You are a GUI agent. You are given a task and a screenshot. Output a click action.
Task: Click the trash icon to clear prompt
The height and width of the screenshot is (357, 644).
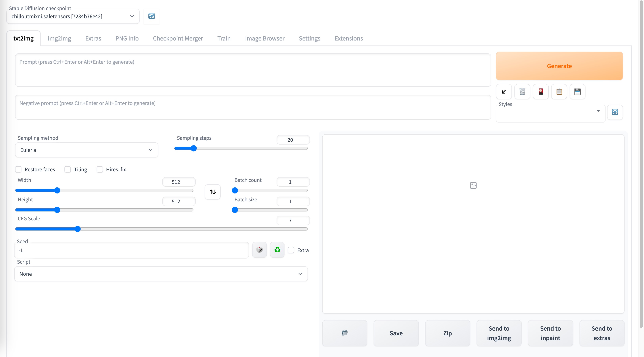522,92
